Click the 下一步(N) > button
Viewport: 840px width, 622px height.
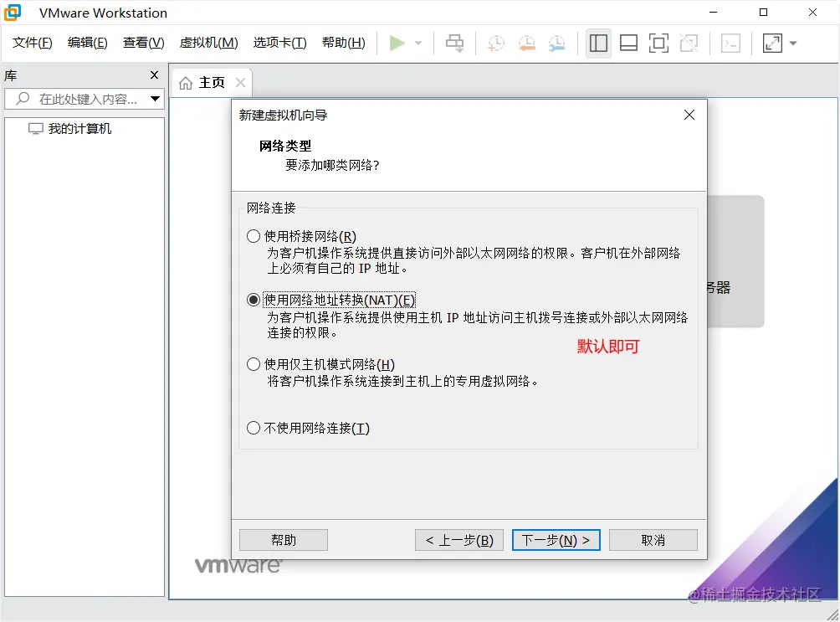556,540
